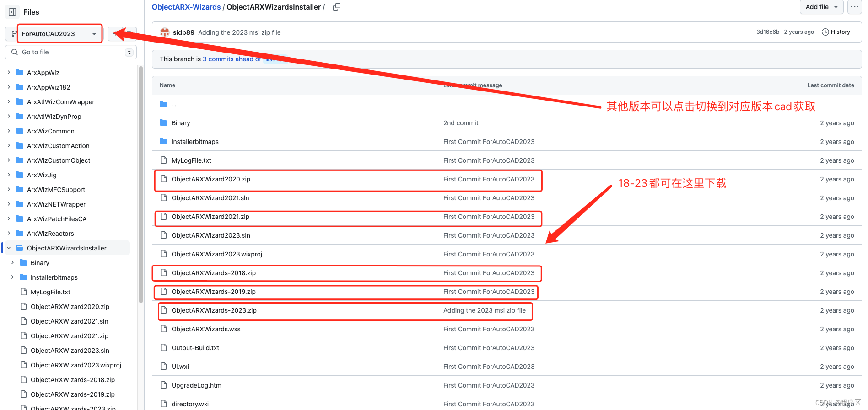This screenshot has height=410, width=868.
Task: Open commit History
Action: pyautogui.click(x=836, y=32)
